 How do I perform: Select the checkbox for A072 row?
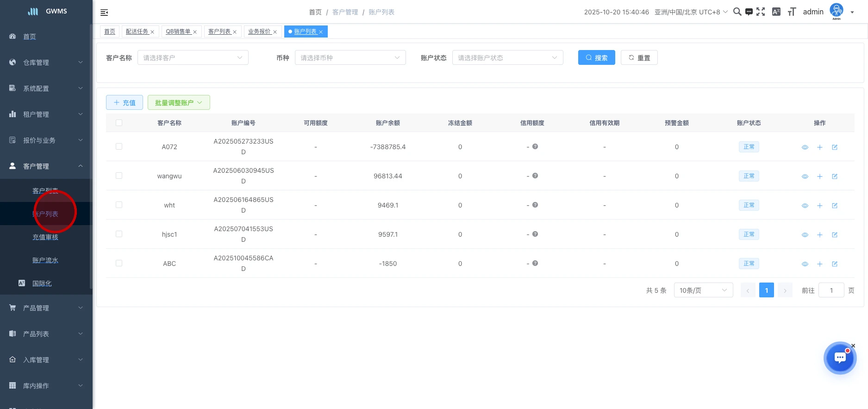[119, 146]
